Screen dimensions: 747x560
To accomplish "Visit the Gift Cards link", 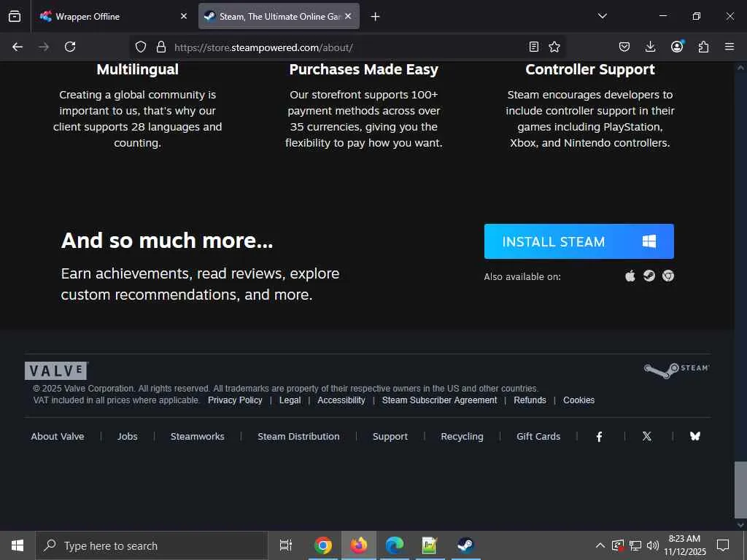I will [538, 436].
